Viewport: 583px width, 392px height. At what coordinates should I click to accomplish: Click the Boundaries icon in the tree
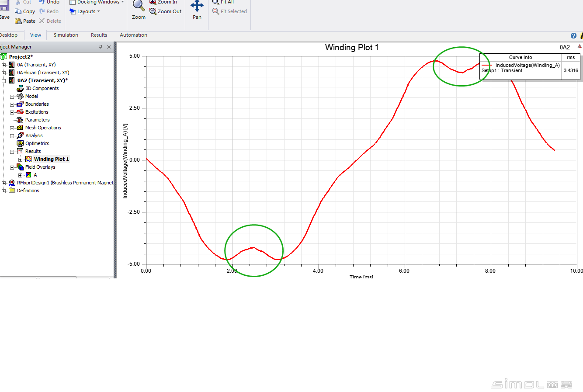20,104
